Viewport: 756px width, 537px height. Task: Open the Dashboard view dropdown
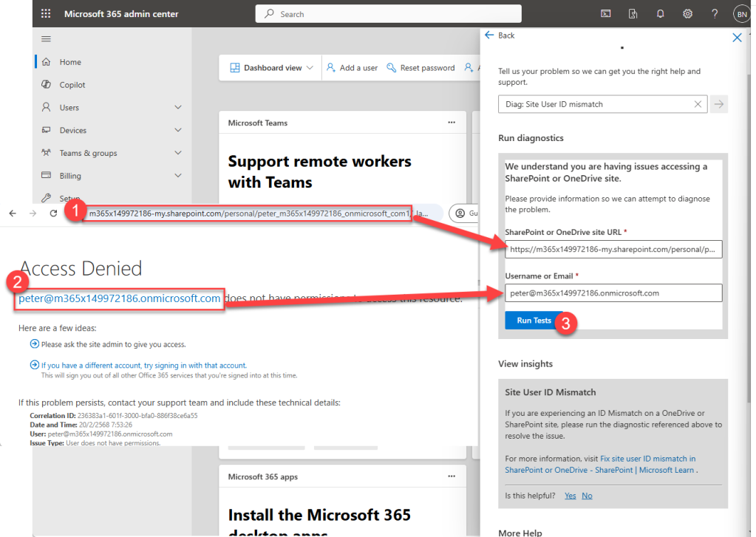pyautogui.click(x=271, y=68)
